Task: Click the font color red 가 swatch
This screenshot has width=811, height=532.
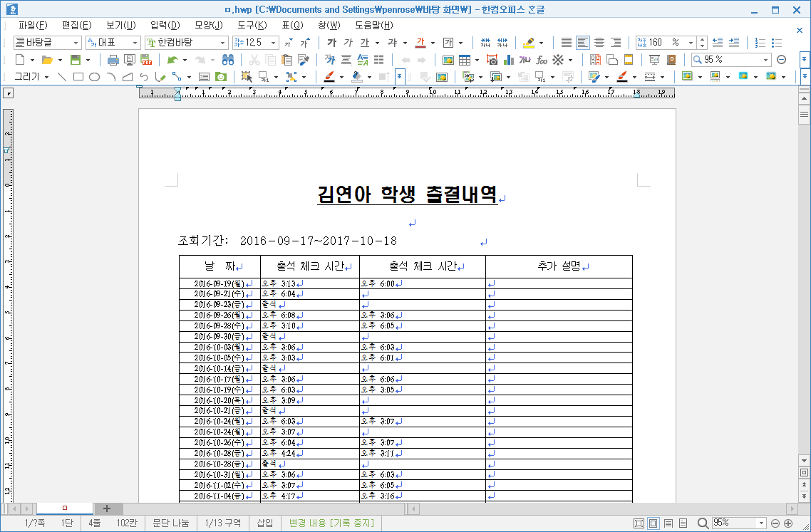Action: [420, 43]
